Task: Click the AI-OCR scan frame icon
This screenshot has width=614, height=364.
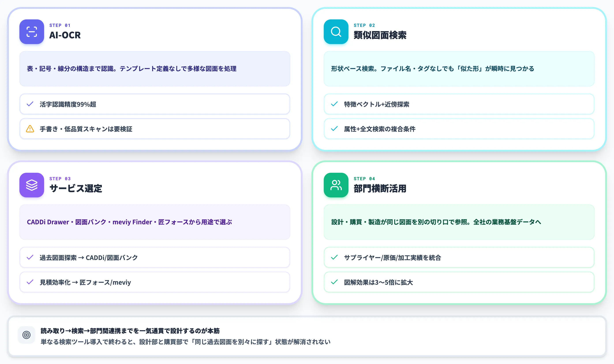Action: [32, 32]
